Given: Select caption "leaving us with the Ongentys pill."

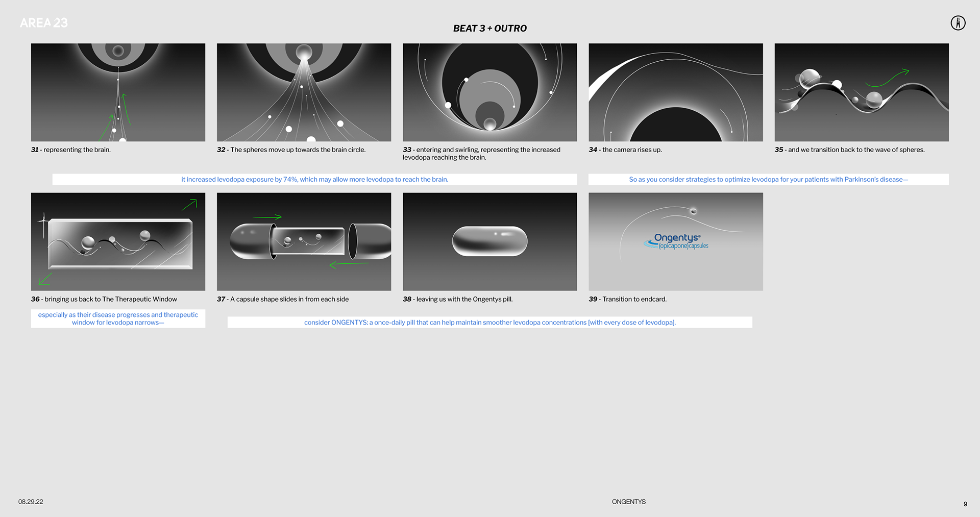Looking at the screenshot, I should click(x=464, y=299).
